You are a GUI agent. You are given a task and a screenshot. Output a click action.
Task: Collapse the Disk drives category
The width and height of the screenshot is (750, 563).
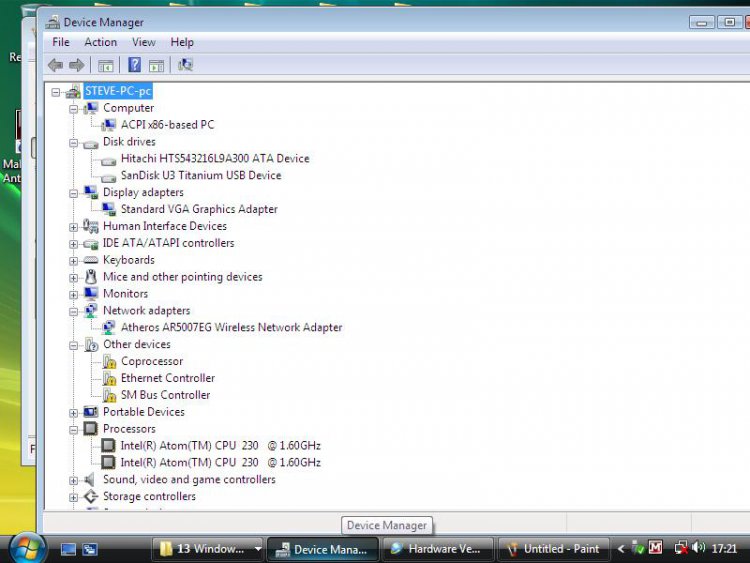tap(73, 143)
